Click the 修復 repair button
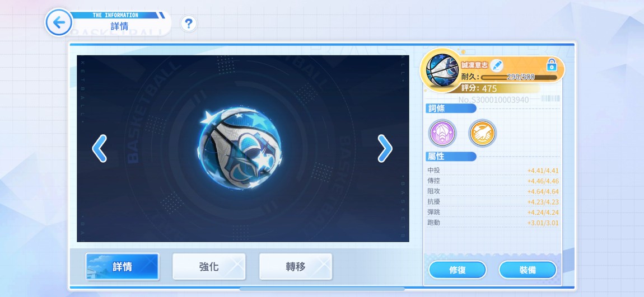 458,270
